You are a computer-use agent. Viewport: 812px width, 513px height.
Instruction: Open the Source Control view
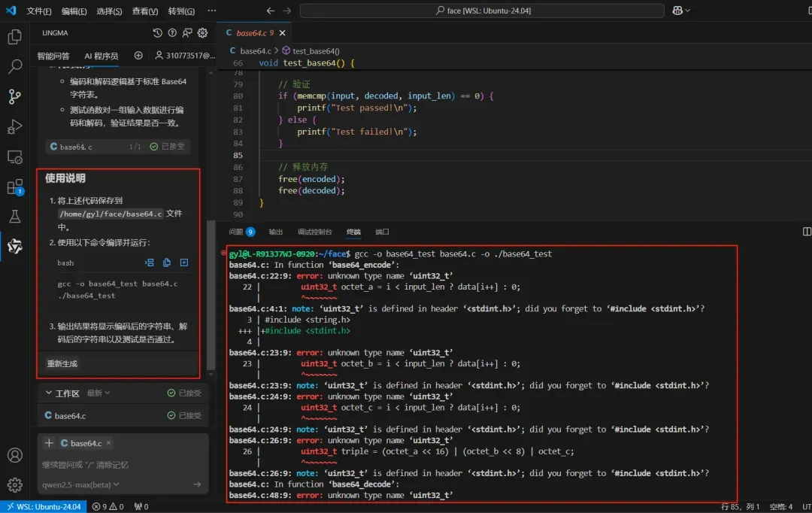pyautogui.click(x=14, y=96)
